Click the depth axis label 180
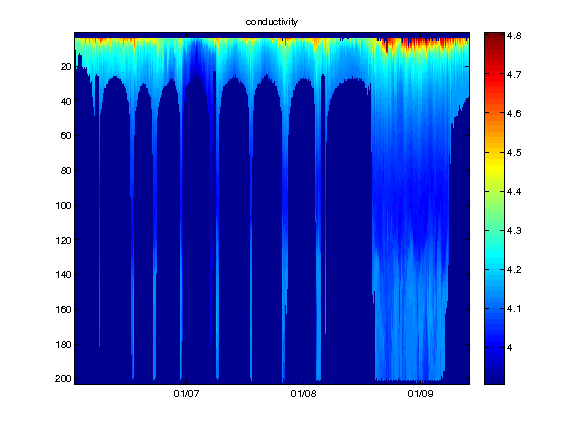 [63, 344]
